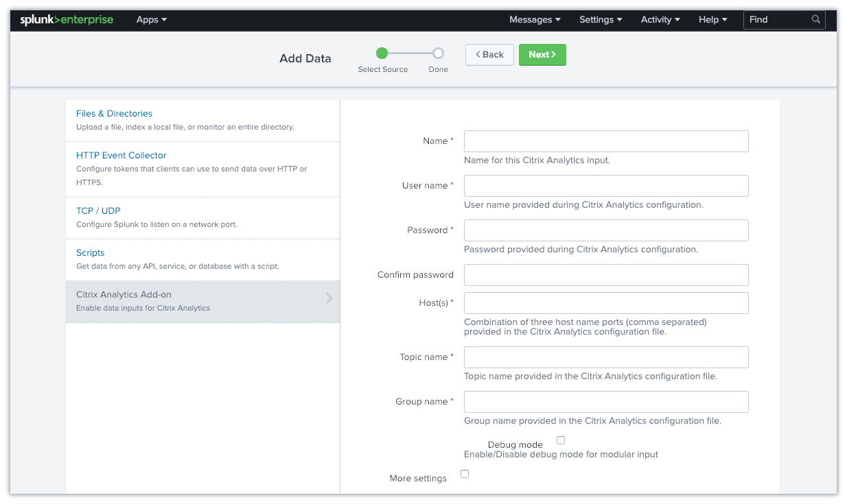
Task: Click into the Group name field
Action: tap(606, 402)
